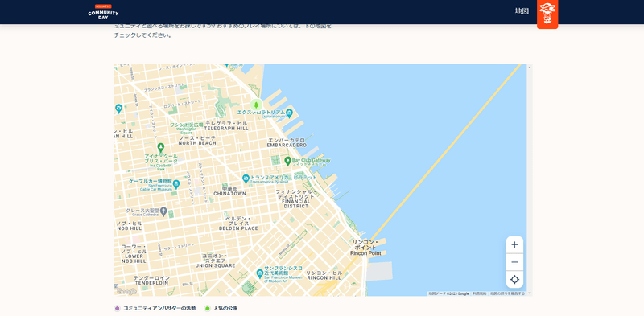Viewport: 644px width, 316px height.
Task: Click the map scrollbar up arrow
Action: point(530,67)
